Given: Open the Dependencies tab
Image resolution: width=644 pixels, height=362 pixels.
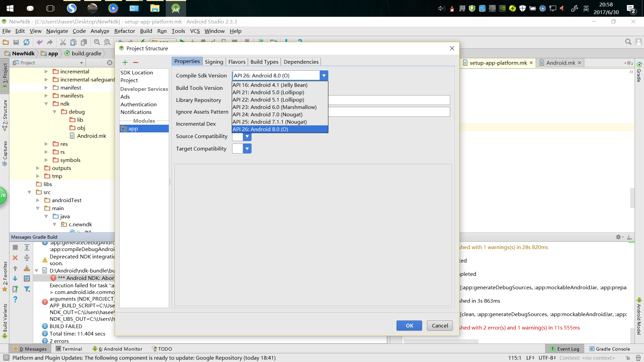Looking at the screenshot, I should click(x=301, y=61).
